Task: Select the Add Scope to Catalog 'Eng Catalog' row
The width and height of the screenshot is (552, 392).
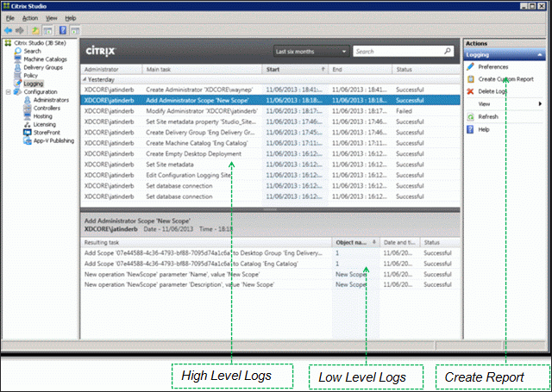Action: (x=270, y=264)
